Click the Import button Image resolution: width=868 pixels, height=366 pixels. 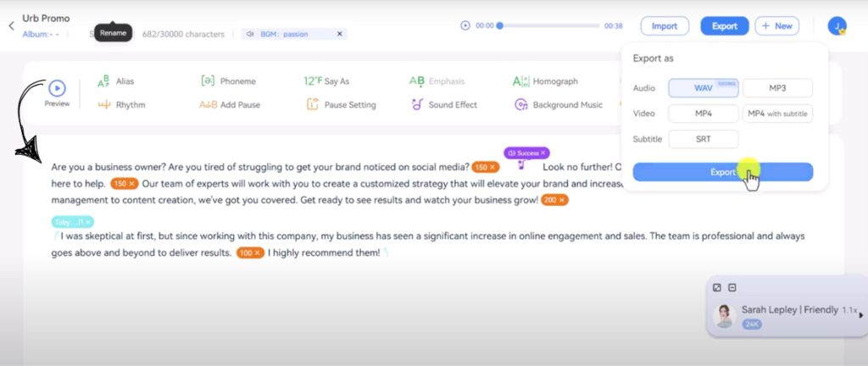[664, 26]
